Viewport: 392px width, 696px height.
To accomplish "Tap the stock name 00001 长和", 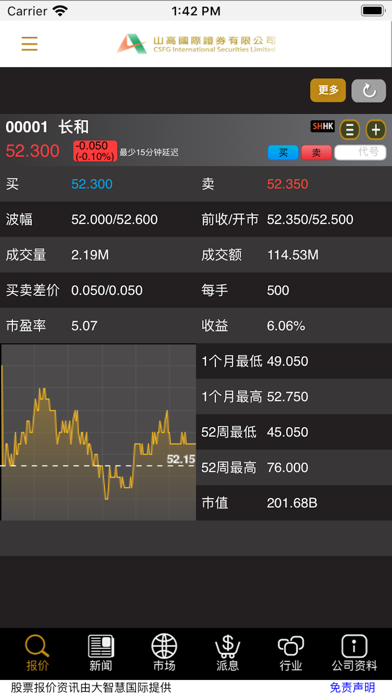I will [x=47, y=127].
